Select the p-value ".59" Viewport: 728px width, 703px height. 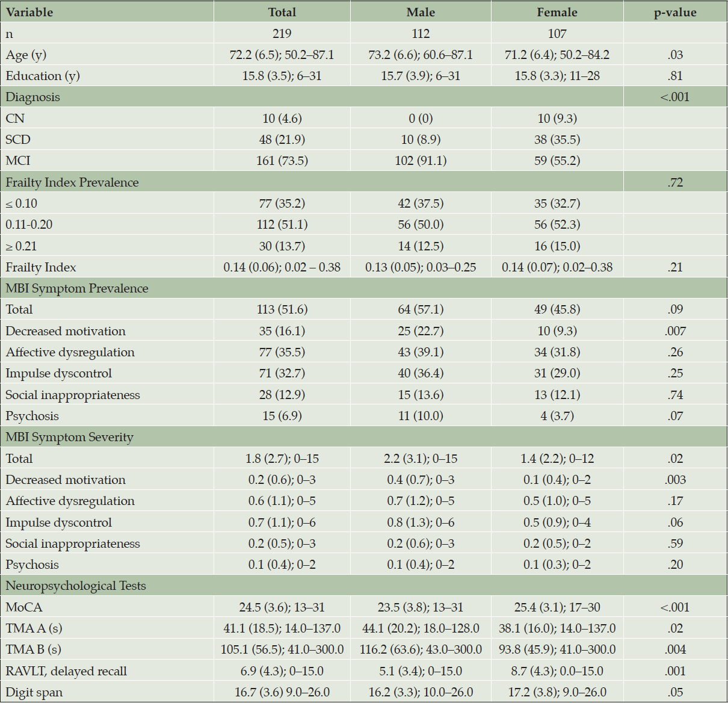675,544
